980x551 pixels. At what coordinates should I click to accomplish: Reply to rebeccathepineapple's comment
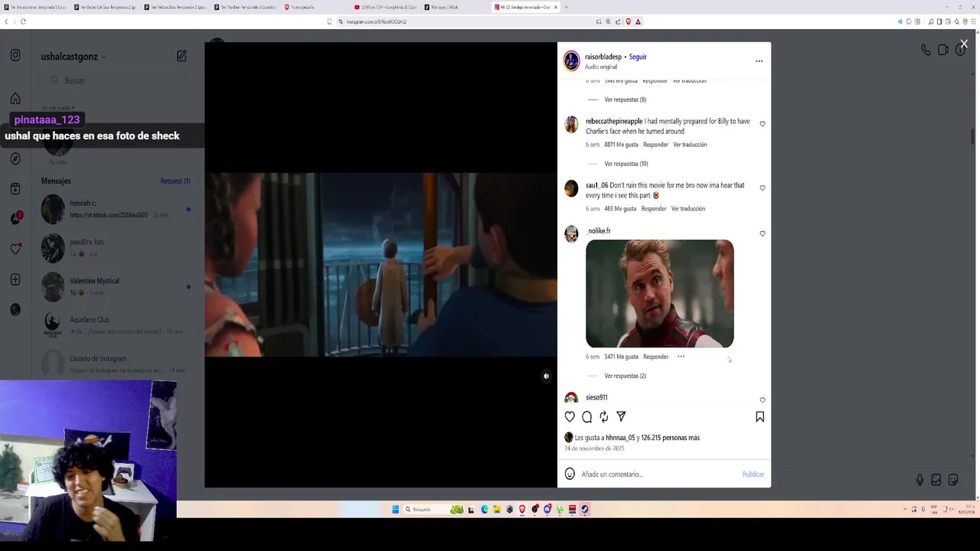point(655,145)
